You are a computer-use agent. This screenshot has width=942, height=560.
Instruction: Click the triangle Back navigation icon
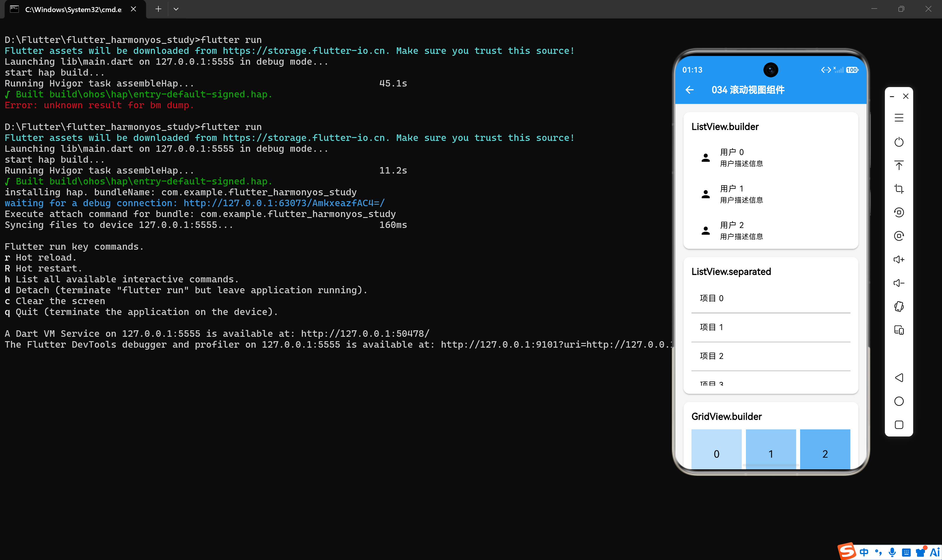tap(899, 378)
